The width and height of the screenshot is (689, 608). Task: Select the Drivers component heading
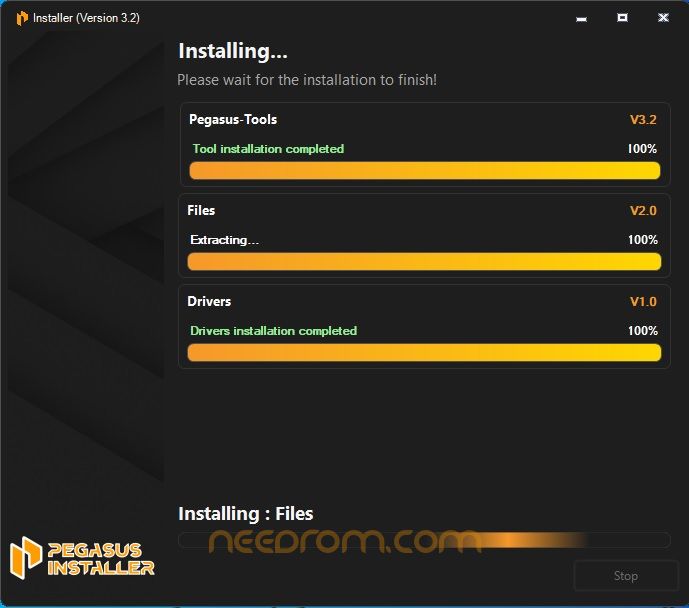[209, 302]
